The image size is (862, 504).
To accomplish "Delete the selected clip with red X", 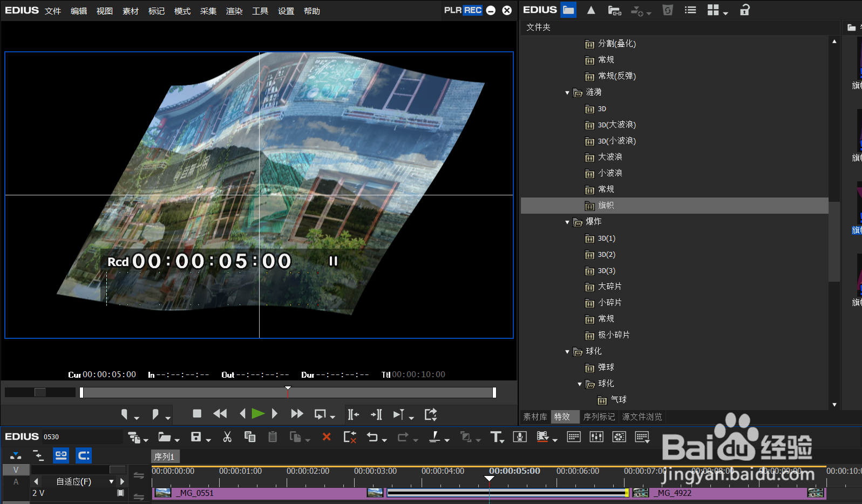I will click(x=327, y=437).
